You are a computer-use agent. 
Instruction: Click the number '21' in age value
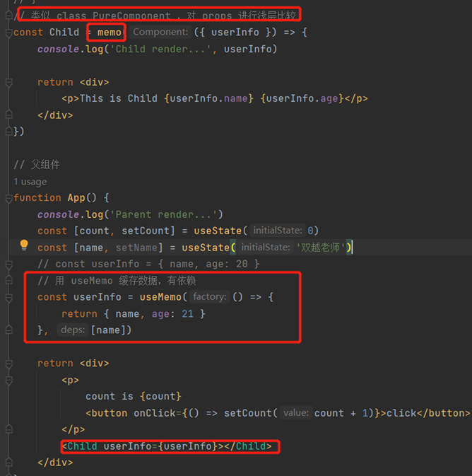(187, 314)
